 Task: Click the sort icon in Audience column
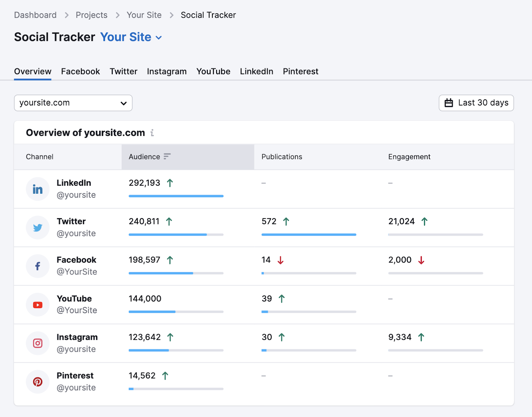pos(167,156)
